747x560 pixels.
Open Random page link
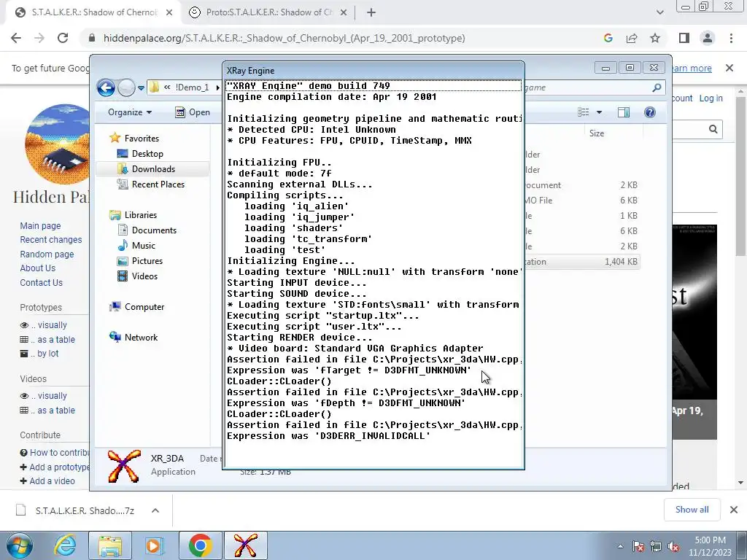click(47, 254)
